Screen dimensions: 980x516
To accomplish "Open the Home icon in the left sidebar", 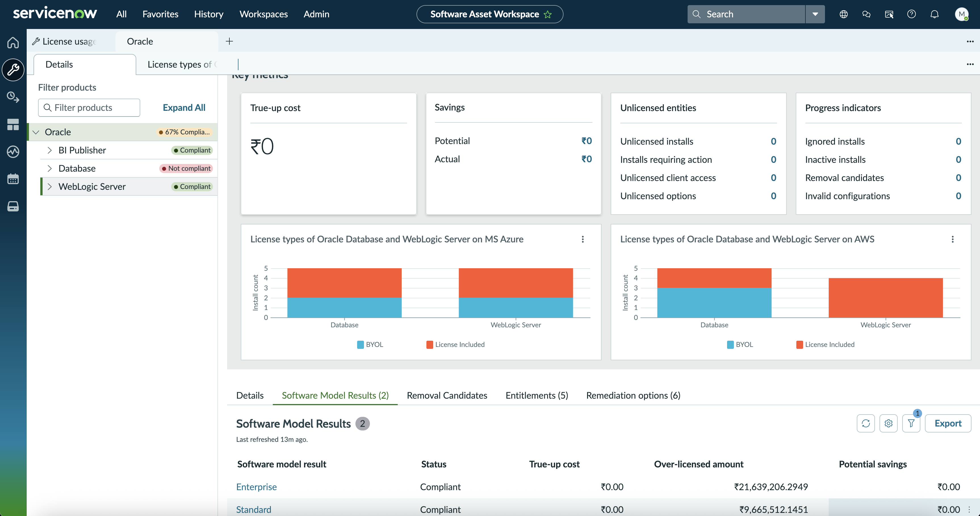I will tap(13, 42).
